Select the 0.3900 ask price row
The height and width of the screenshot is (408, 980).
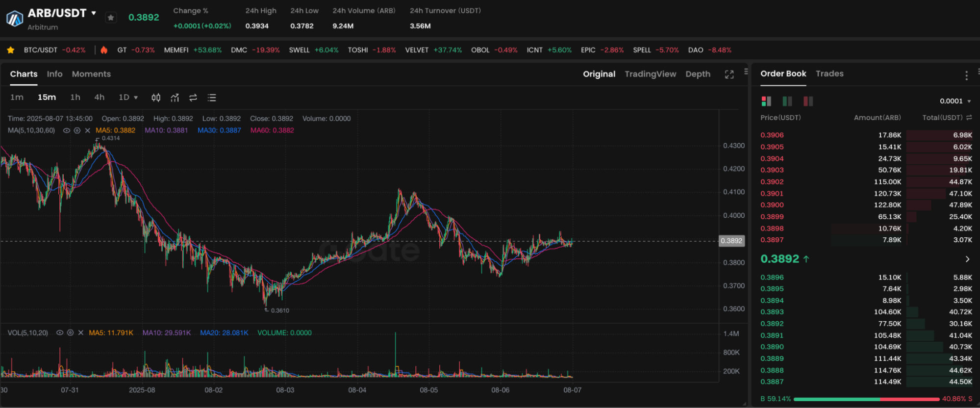point(866,205)
